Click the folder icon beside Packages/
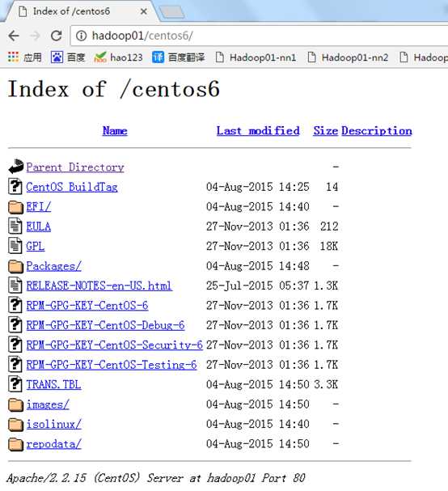This screenshot has width=448, height=491. click(15, 266)
